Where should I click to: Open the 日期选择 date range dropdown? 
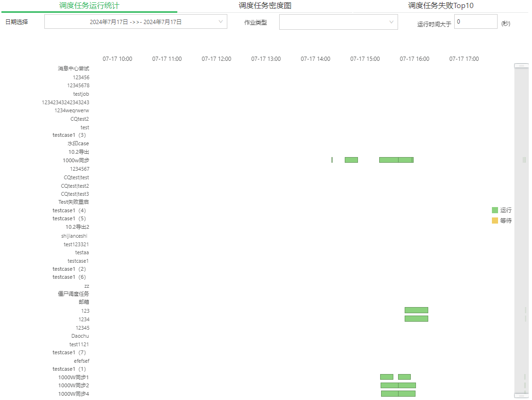pos(136,22)
